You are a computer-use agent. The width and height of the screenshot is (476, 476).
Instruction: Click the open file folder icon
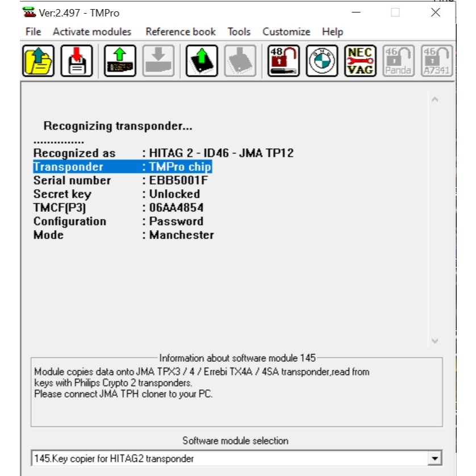(39, 61)
